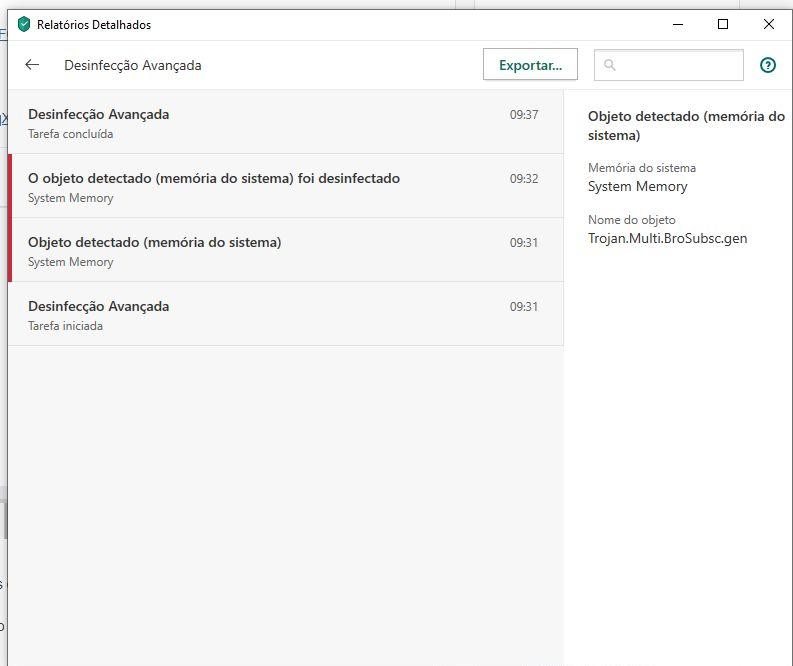Click the 09:32 timestamp
The width and height of the screenshot is (793, 666).
pyautogui.click(x=524, y=179)
